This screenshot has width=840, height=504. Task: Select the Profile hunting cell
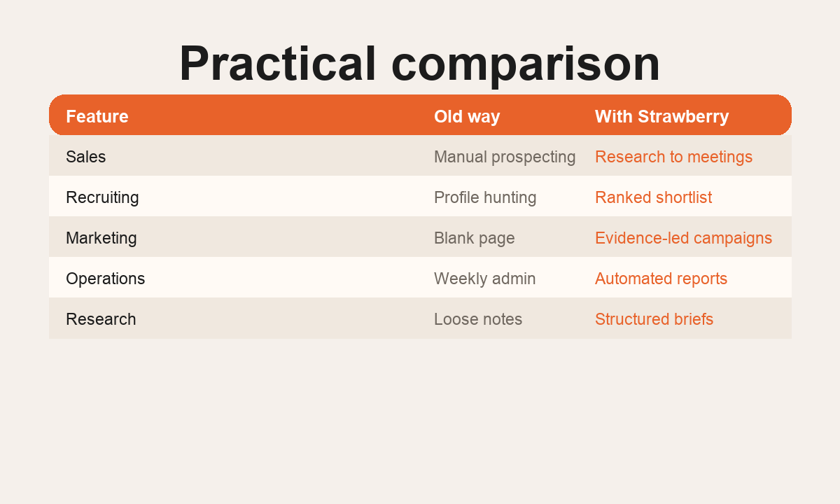click(x=485, y=197)
